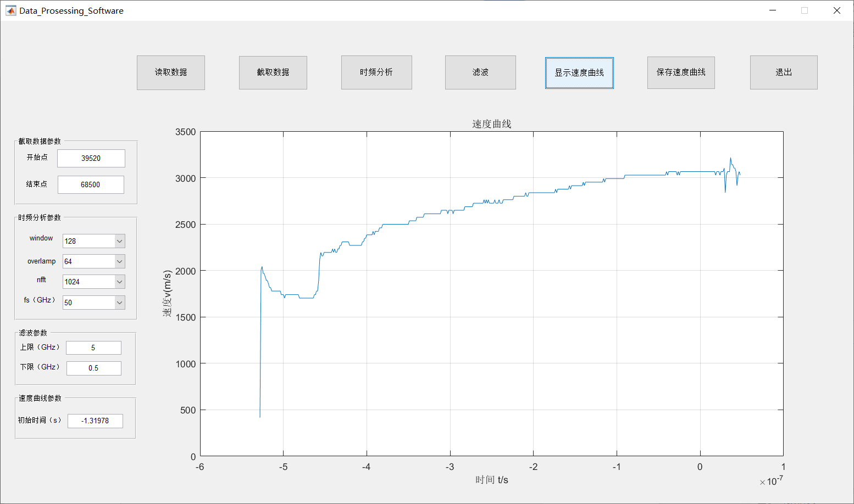Screen dimensions: 854x504
Task: Click the 时间 t/s axis label
Action: tap(492, 480)
